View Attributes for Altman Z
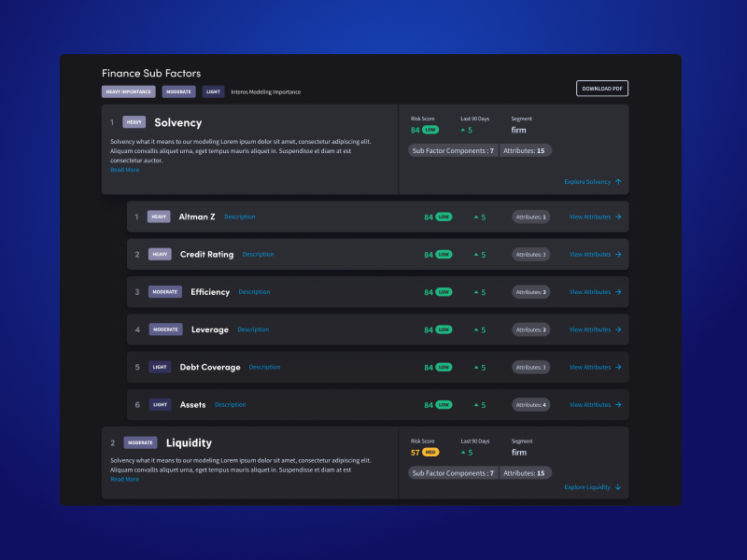The width and height of the screenshot is (747, 560). pyautogui.click(x=590, y=217)
